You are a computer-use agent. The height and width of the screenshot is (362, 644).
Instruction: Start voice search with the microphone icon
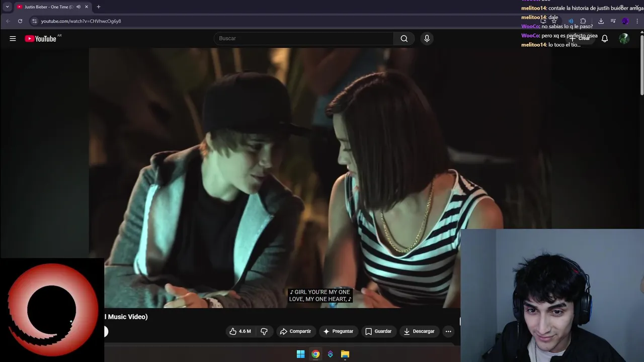coord(427,39)
